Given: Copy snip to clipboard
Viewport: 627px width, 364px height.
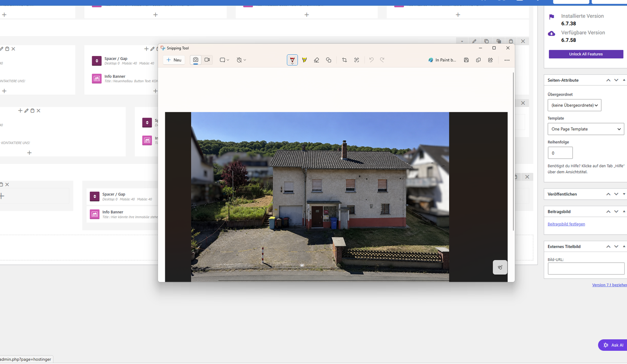Looking at the screenshot, I should pyautogui.click(x=478, y=60).
